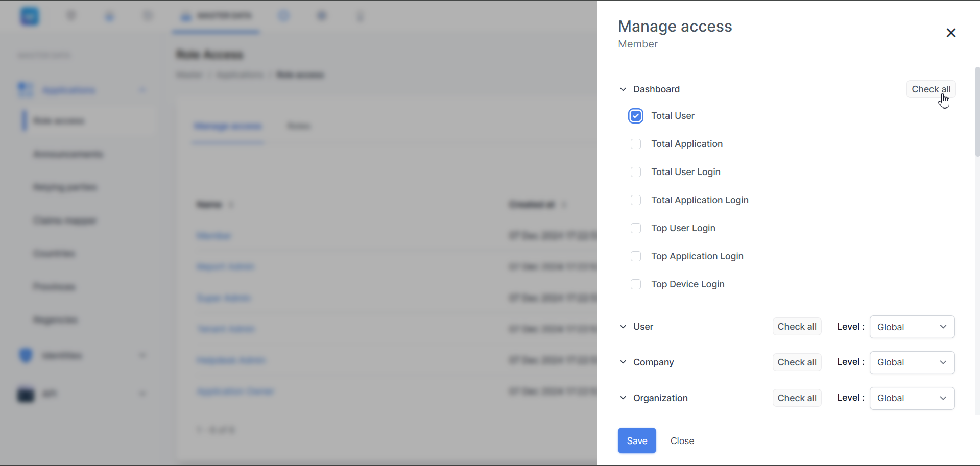Open the Organization Level dropdown
980x466 pixels.
(x=912, y=398)
